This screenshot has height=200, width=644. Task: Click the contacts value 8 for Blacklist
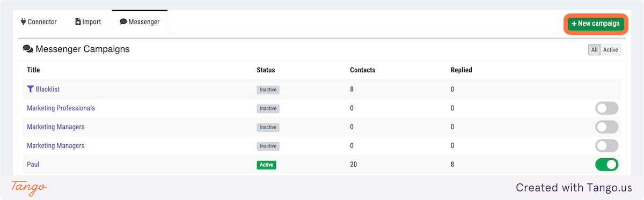[x=352, y=90]
